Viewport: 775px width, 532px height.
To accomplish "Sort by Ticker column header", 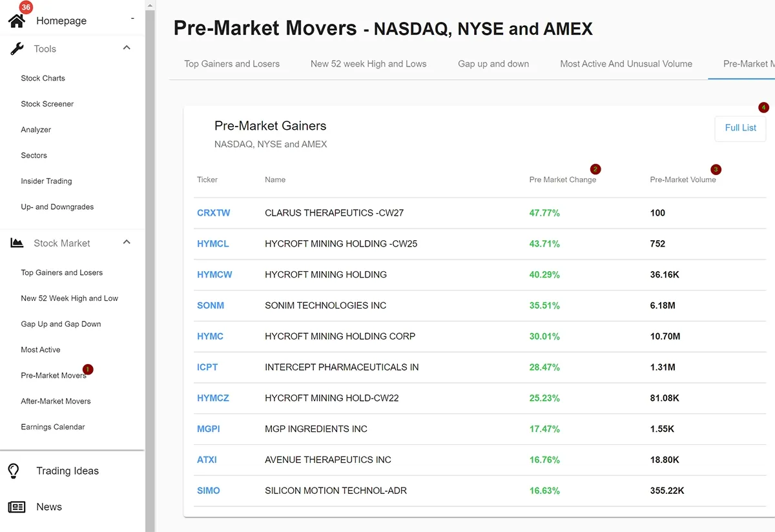I will tap(207, 179).
